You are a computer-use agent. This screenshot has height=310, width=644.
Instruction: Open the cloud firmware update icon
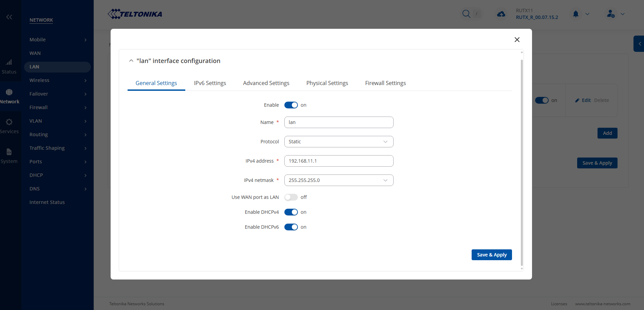501,14
